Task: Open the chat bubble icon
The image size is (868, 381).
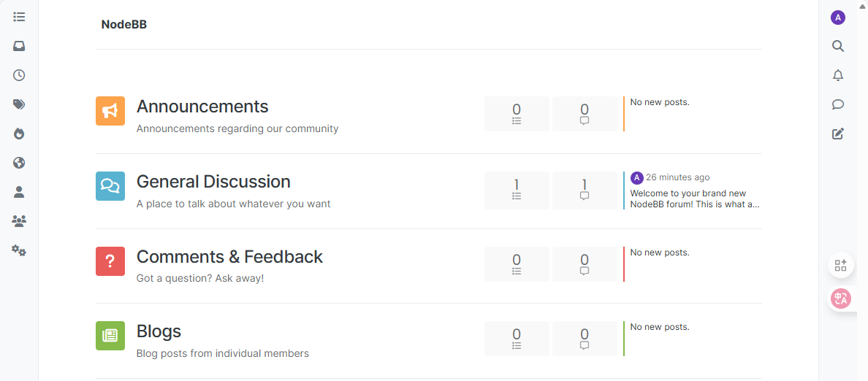Action: [838, 104]
